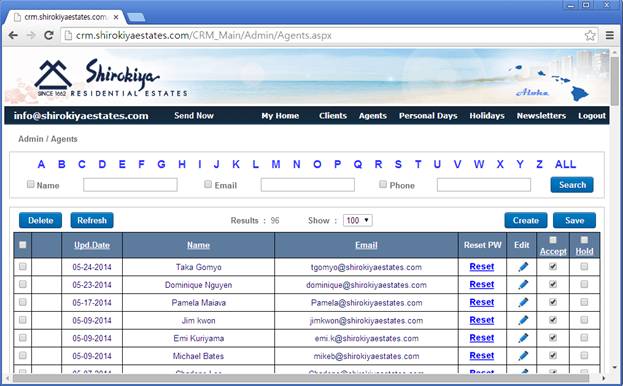Click the blue Create button
Viewport: 623px width, 386px height.
[526, 220]
